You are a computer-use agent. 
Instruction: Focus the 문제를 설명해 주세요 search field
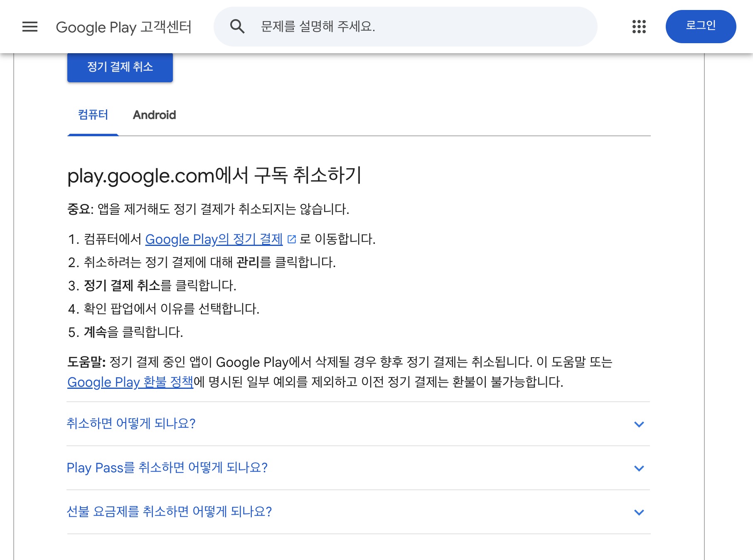pyautogui.click(x=406, y=27)
